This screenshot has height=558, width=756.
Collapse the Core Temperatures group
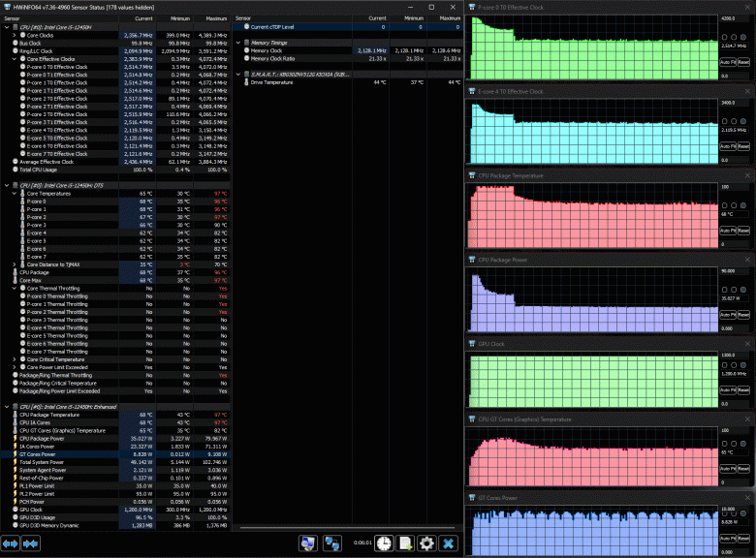pos(14,194)
